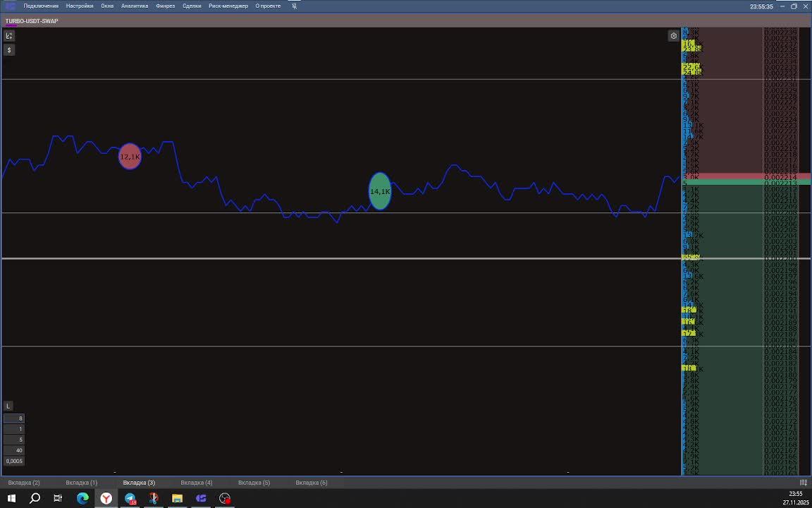Click the yellow 24,8K volume level
Screen dimensions: 812x508
(692, 73)
